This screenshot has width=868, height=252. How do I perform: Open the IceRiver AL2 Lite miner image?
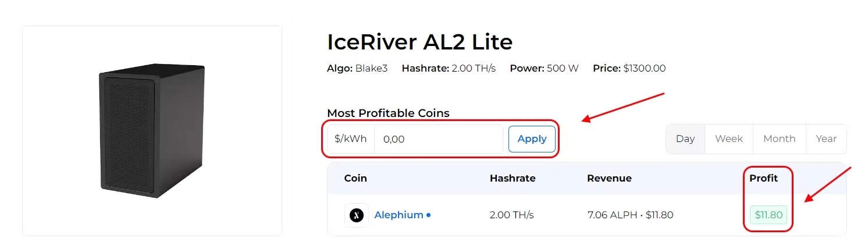[x=152, y=131]
